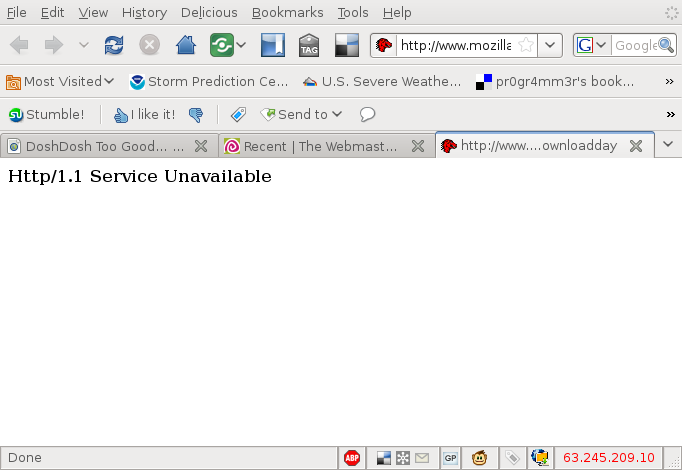This screenshot has height=470, width=682.
Task: Click the thumbs-down dislike icon
Action: (x=196, y=114)
